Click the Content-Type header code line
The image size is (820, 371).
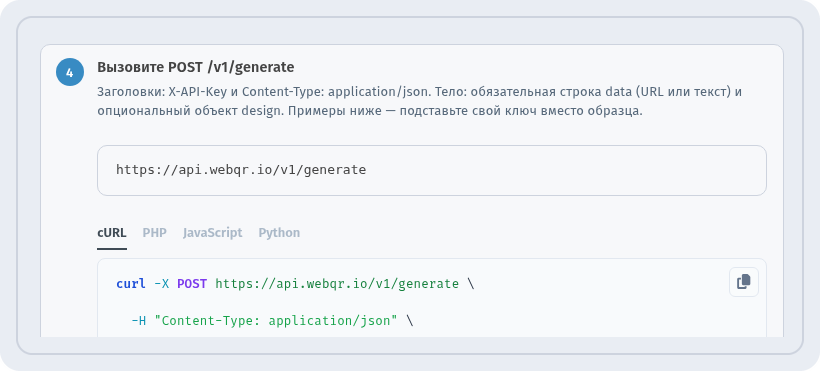point(272,321)
